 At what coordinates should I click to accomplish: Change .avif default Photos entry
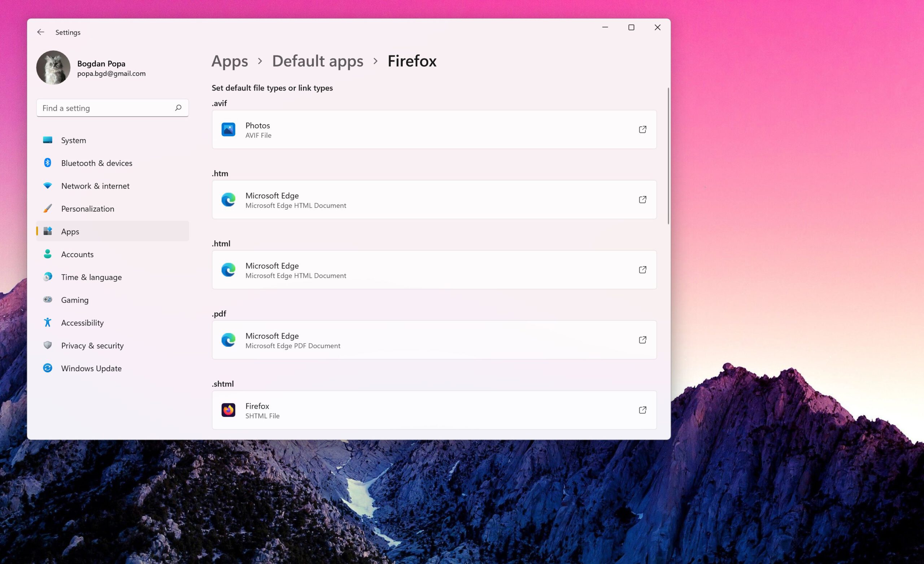(434, 130)
